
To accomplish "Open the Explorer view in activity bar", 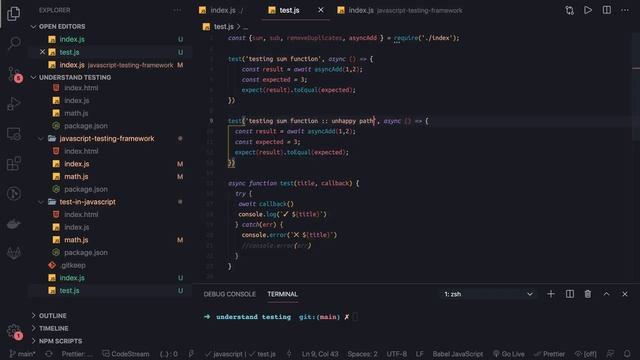I will tap(13, 13).
